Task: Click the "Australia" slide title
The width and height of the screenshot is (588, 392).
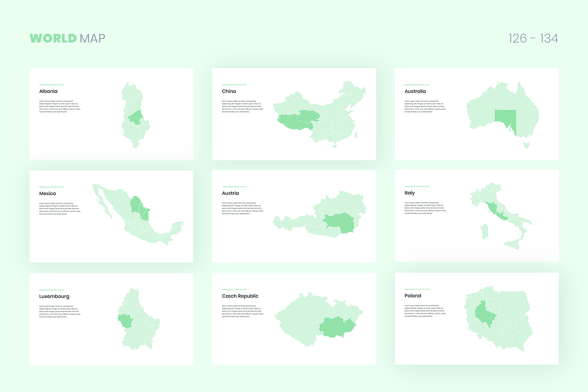Action: (x=416, y=91)
